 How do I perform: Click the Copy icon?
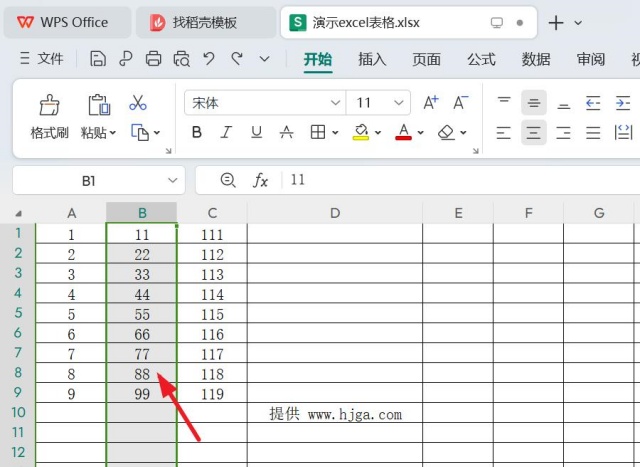(140, 132)
